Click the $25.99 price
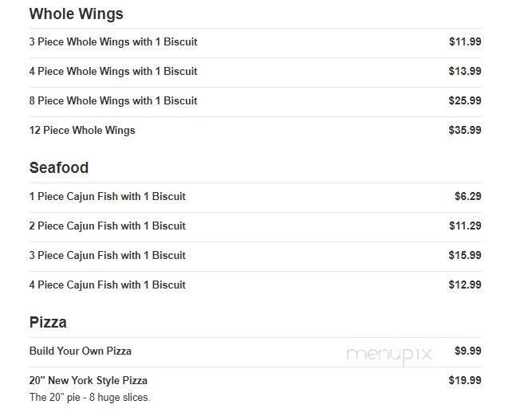Viewport: 532px width, 420px height. click(465, 100)
